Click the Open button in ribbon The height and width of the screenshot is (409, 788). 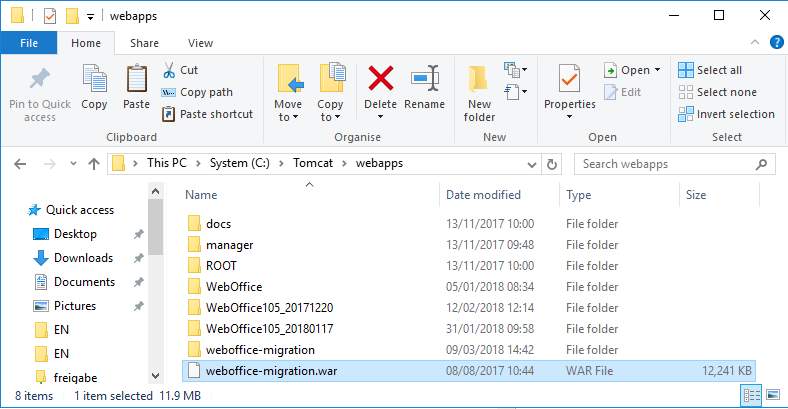pos(627,70)
